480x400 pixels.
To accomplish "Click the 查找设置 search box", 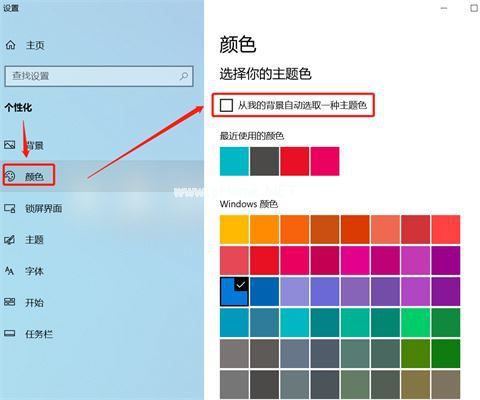I will click(99, 76).
